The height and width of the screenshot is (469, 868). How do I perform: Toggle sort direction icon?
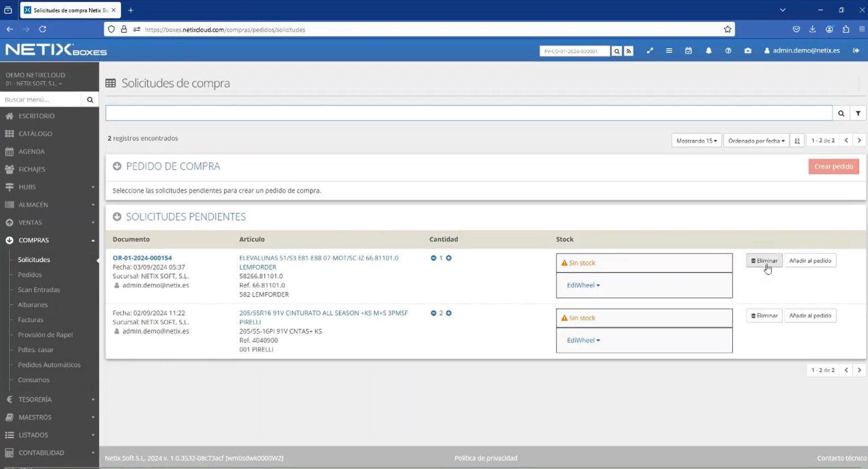(798, 141)
